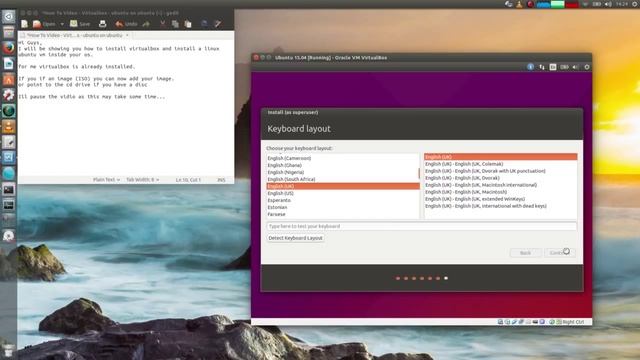The height and width of the screenshot is (360, 640).
Task: Click the Redo arrow in gedit toolbar
Action: point(146,24)
